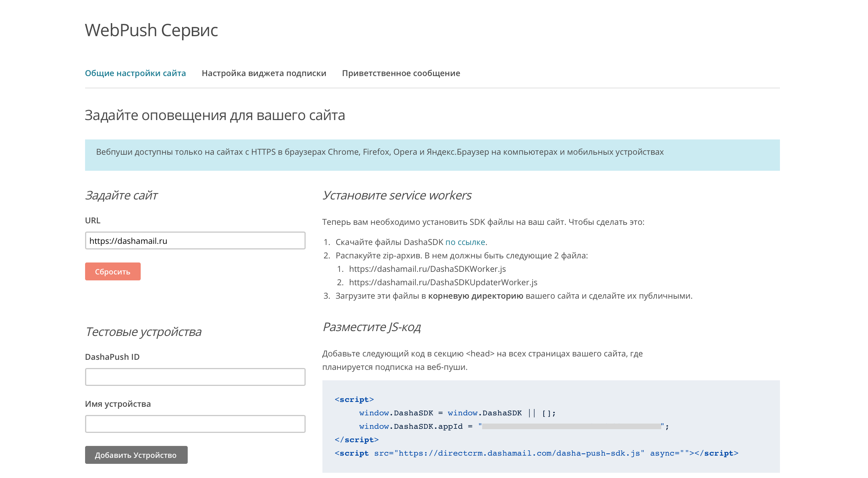Click the DashaPush ID input field
The height and width of the screenshot is (478, 868).
195,377
